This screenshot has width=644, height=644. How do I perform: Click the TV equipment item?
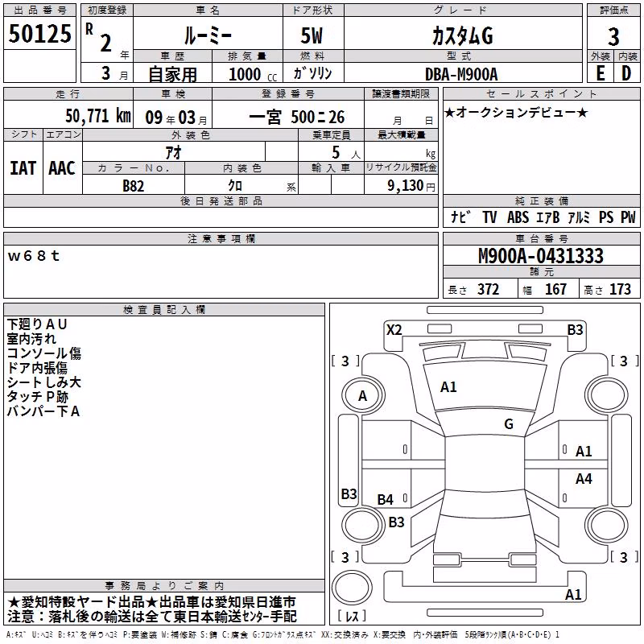489,217
